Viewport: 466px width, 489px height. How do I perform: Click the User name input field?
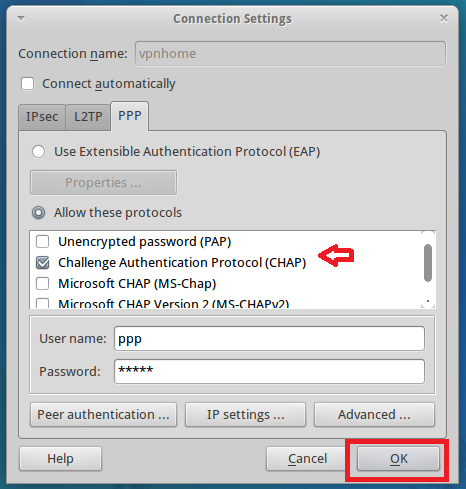(269, 339)
